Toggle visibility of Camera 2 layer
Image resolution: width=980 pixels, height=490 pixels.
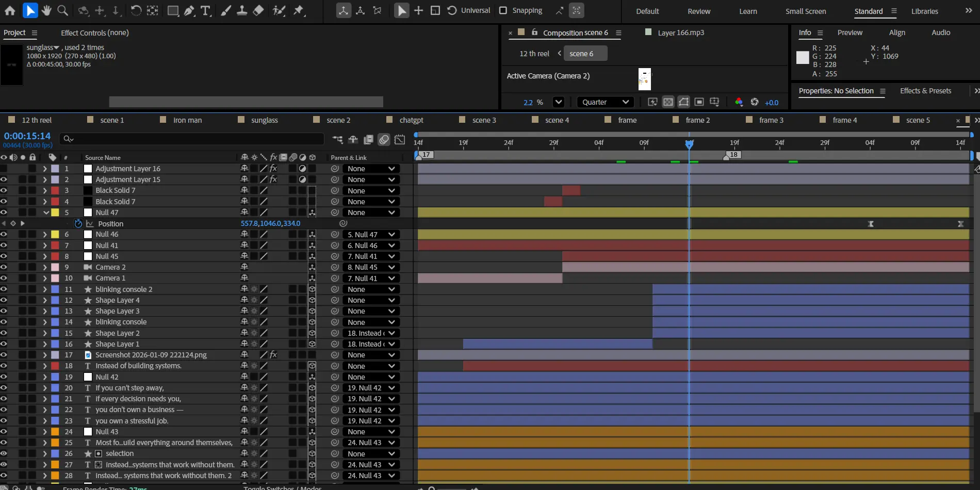click(x=4, y=267)
